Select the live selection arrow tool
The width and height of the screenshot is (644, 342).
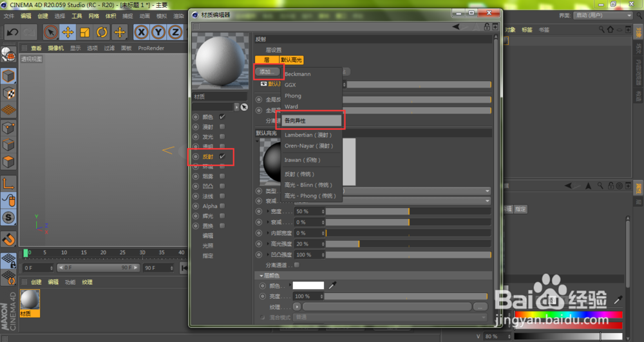51,32
